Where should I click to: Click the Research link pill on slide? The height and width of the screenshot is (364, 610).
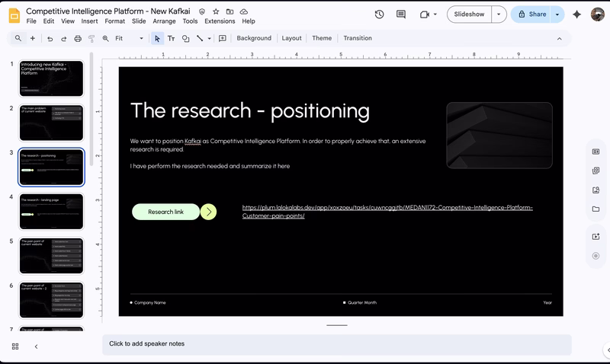[165, 212]
